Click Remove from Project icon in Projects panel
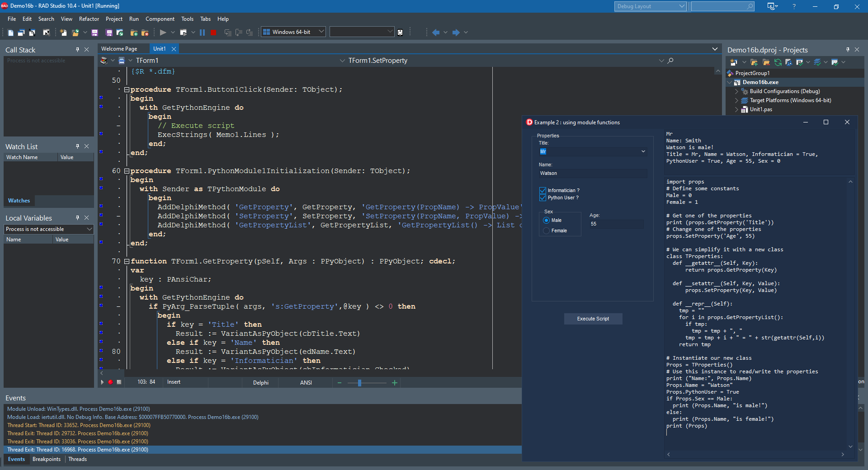The width and height of the screenshot is (868, 470). click(766, 62)
